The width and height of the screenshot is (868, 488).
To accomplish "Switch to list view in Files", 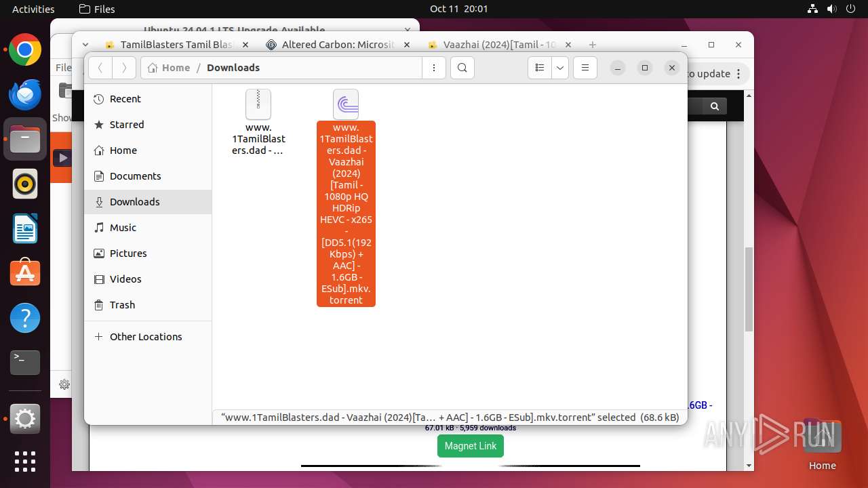I will tap(540, 68).
